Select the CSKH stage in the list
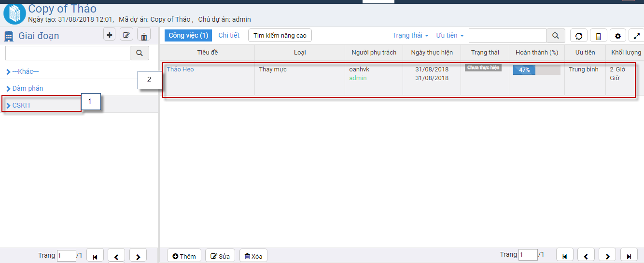Viewport: 644px width, 263px height. pyautogui.click(x=21, y=105)
